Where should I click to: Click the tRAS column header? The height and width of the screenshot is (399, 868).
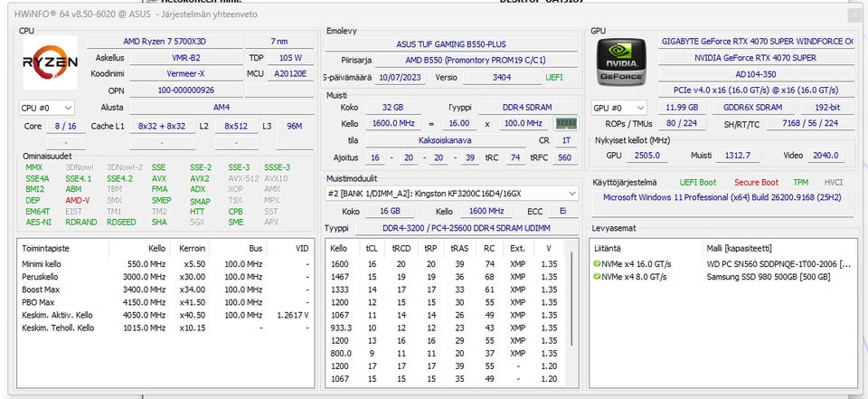459,249
